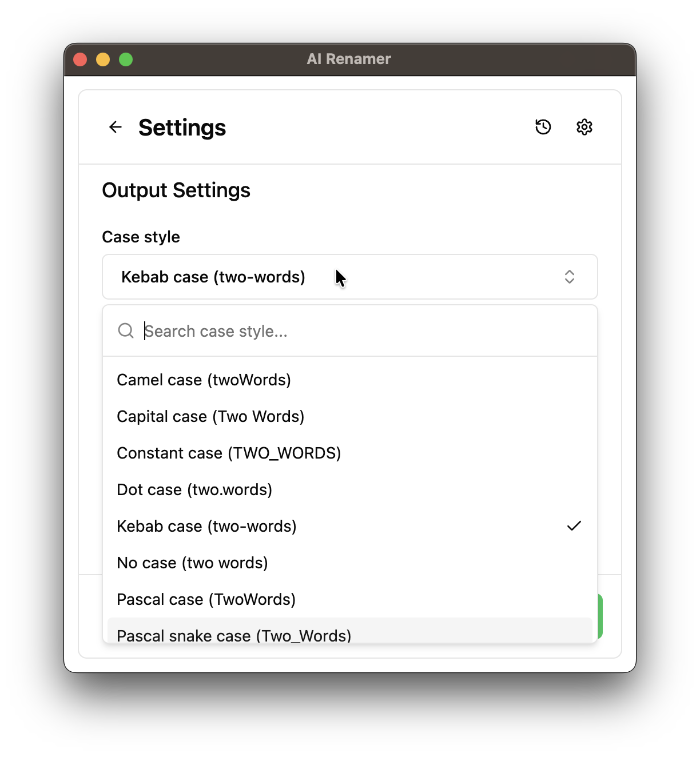The width and height of the screenshot is (700, 757).
Task: Click the magnifying glass search icon
Action: click(x=126, y=330)
